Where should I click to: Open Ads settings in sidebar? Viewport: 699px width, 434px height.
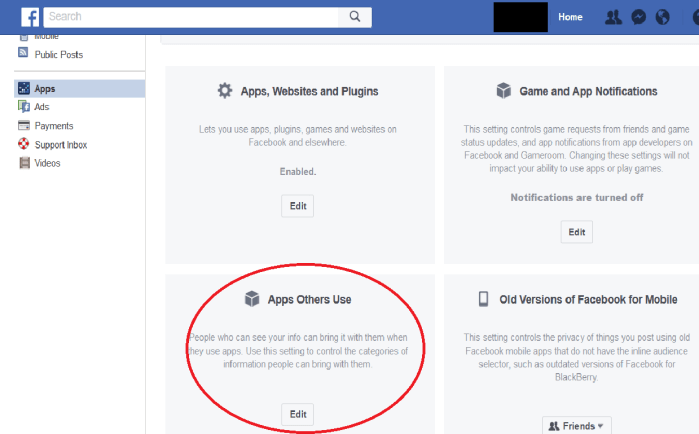[x=42, y=107]
